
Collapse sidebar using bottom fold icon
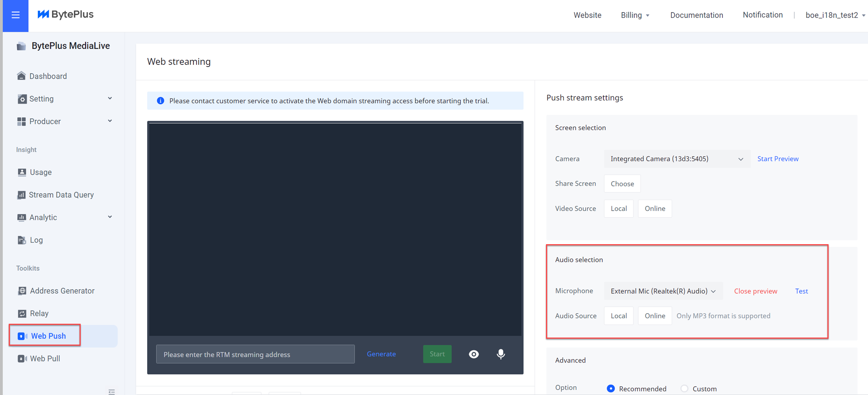[x=112, y=392]
